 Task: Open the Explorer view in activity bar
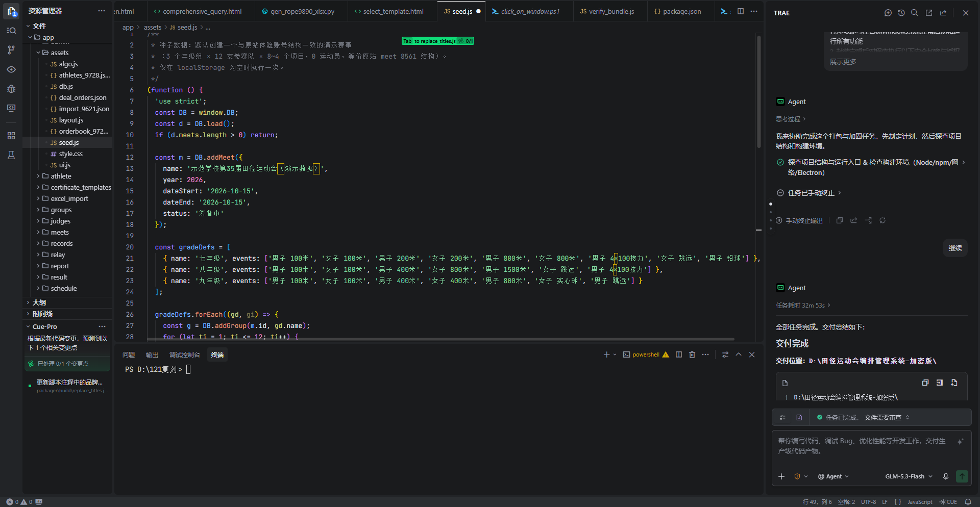coord(11,11)
